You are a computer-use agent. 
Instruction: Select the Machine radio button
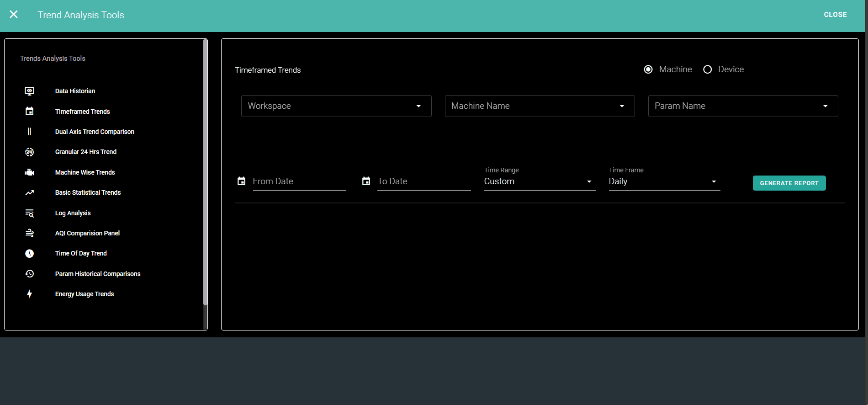tap(648, 69)
